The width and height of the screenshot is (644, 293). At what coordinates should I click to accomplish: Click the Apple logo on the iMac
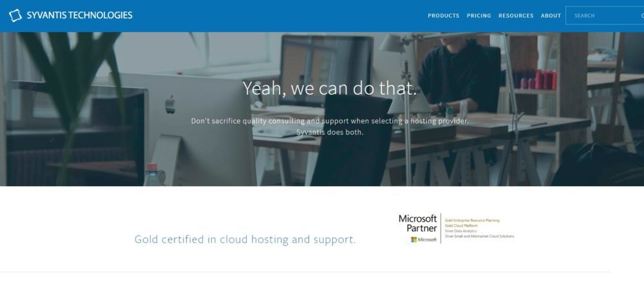[170, 104]
